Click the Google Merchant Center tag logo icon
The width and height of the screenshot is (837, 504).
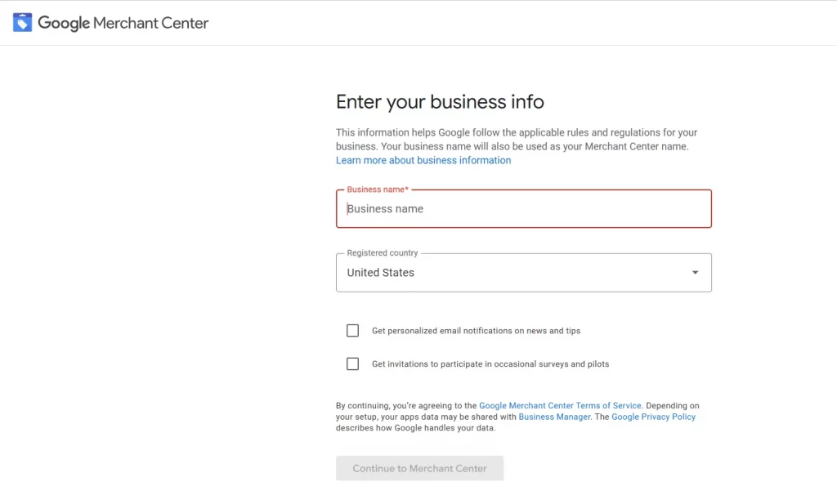(22, 22)
